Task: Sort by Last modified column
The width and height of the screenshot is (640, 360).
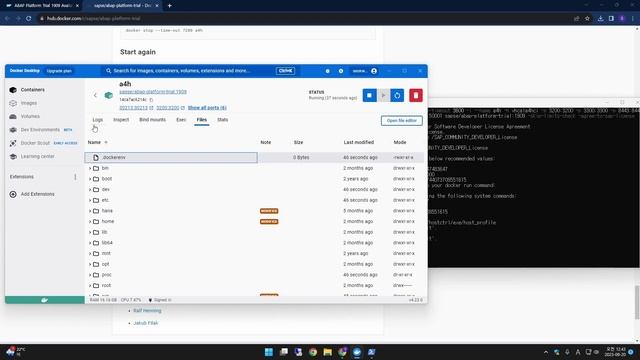Action: (358, 142)
